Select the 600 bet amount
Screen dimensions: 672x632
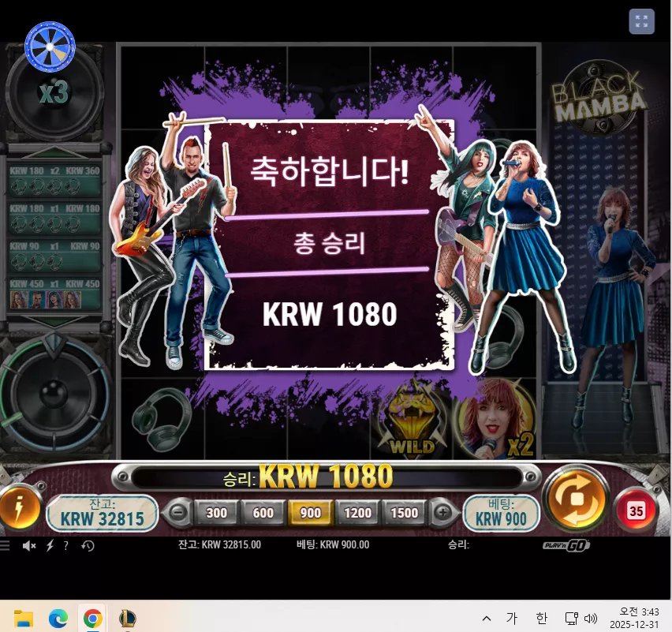tap(263, 512)
